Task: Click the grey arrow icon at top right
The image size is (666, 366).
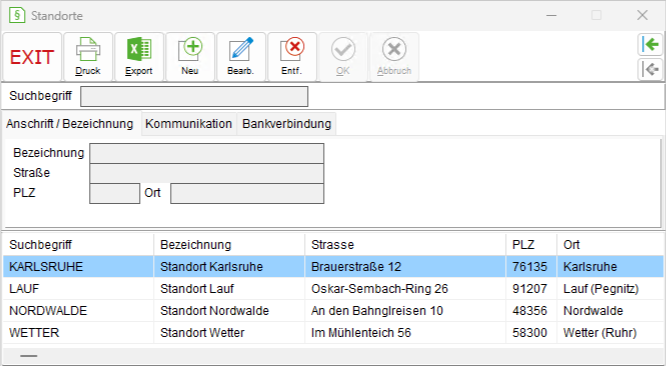Action: click(650, 69)
